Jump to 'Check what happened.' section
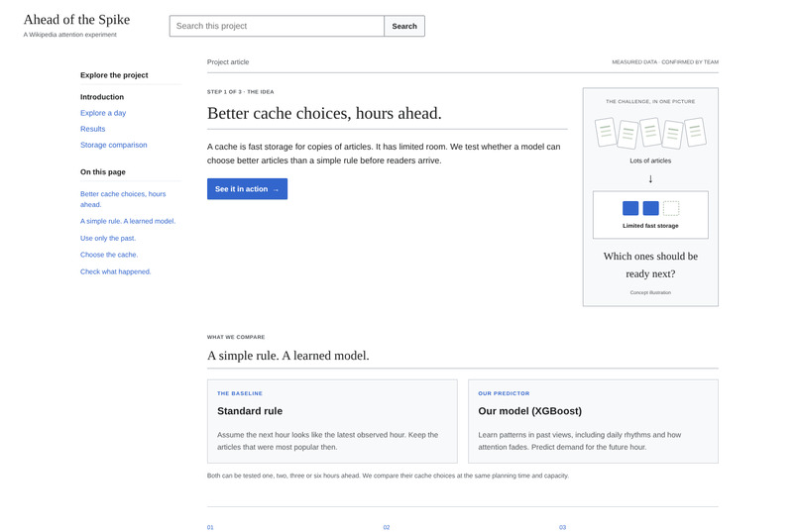This screenshot has height=532, width=799. (x=115, y=271)
